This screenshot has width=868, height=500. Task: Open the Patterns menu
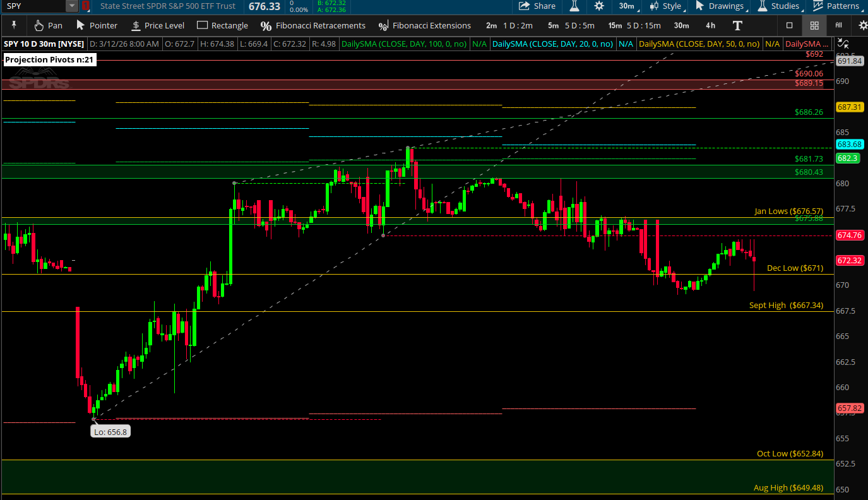(836, 6)
